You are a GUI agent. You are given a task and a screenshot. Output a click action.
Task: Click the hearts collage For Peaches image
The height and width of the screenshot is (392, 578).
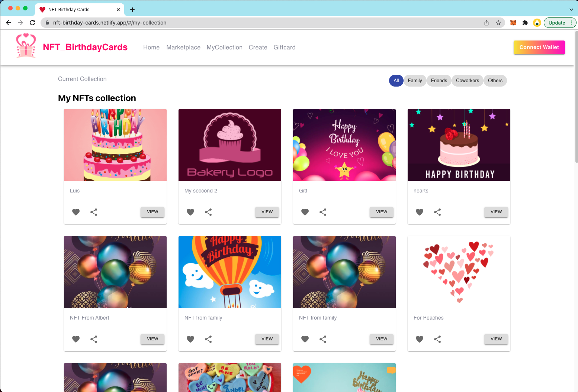[x=459, y=272]
